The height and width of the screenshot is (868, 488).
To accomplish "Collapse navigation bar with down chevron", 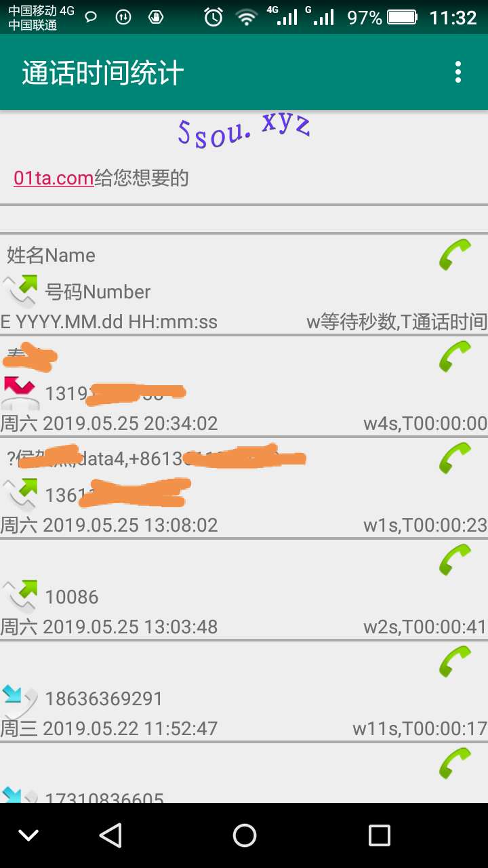I will [28, 835].
